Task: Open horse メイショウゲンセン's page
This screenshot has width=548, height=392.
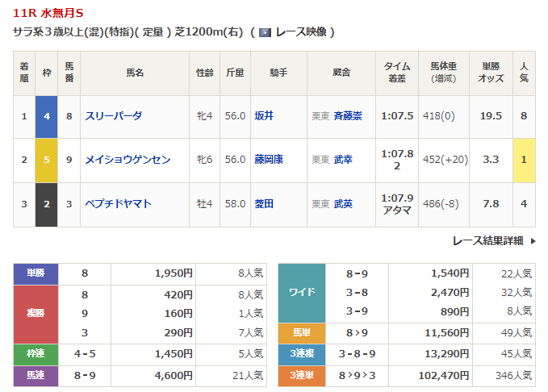Action: point(128,160)
